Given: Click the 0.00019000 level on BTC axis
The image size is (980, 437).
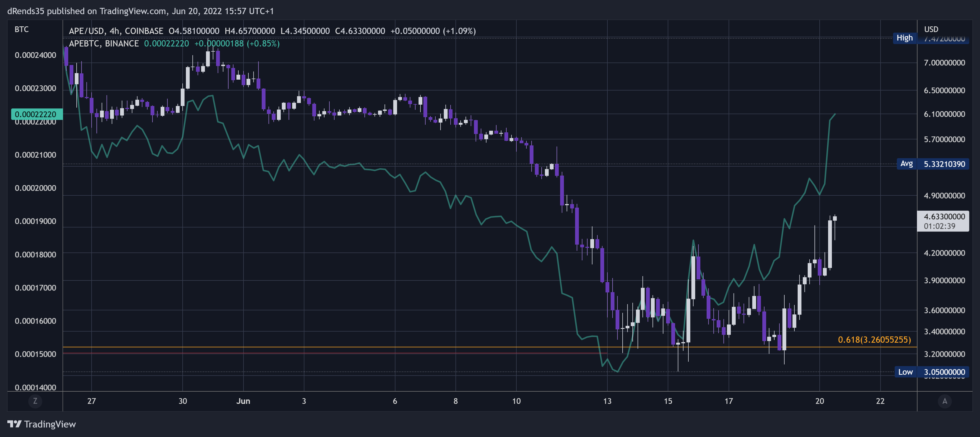Looking at the screenshot, I should (35, 221).
